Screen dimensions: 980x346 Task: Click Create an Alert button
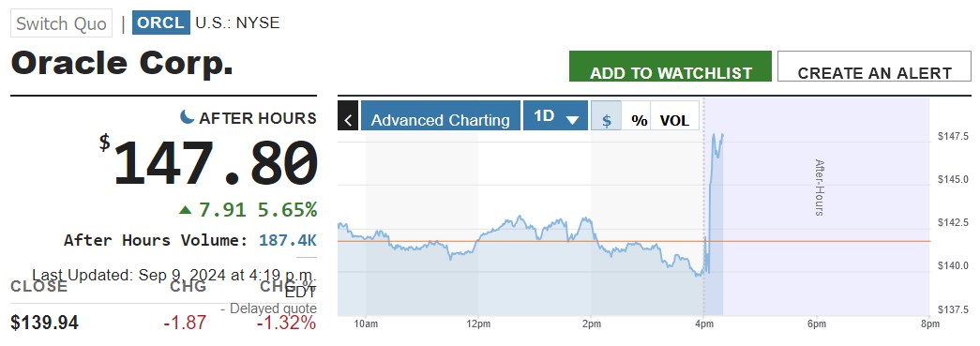874,67
